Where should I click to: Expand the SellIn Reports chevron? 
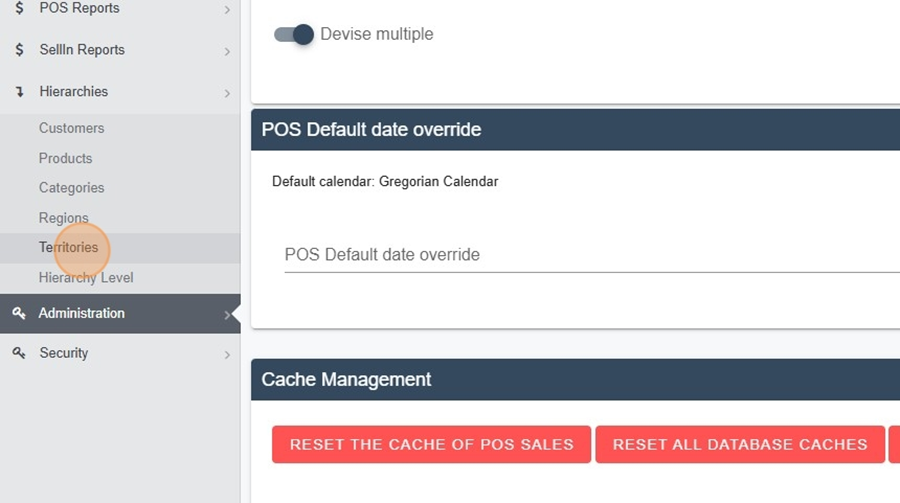pyautogui.click(x=227, y=52)
